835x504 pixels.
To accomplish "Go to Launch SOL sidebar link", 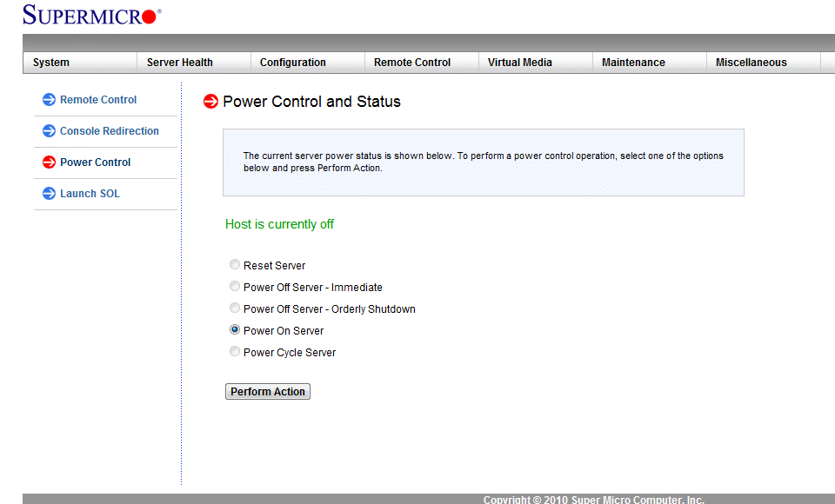I will point(90,194).
